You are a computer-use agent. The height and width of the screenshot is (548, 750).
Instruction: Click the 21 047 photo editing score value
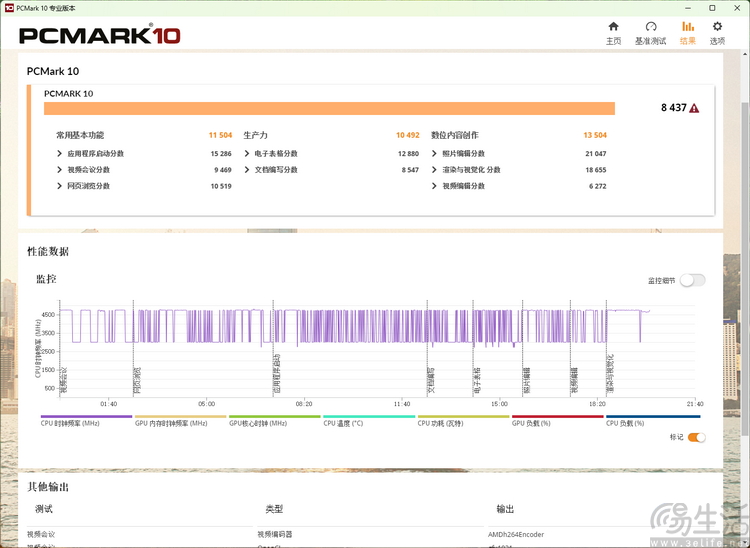point(596,153)
